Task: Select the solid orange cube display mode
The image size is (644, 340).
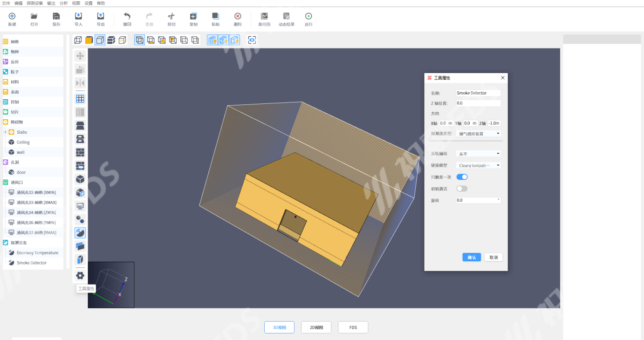Action: (89, 40)
